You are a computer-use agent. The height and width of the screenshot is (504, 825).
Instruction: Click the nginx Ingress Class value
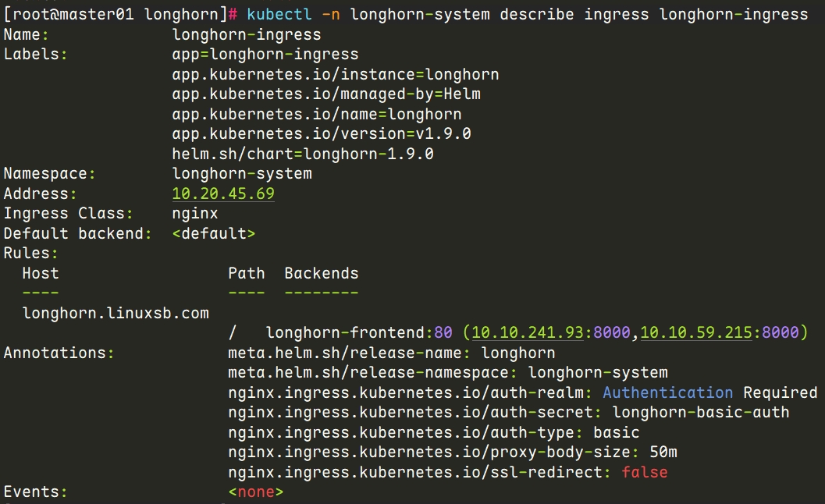click(195, 213)
